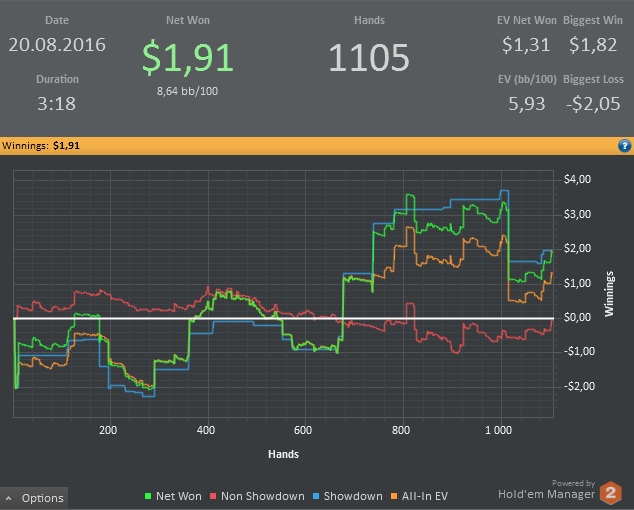The width and height of the screenshot is (634, 510).
Task: Click the date 20.08.2016
Action: click(x=57, y=45)
